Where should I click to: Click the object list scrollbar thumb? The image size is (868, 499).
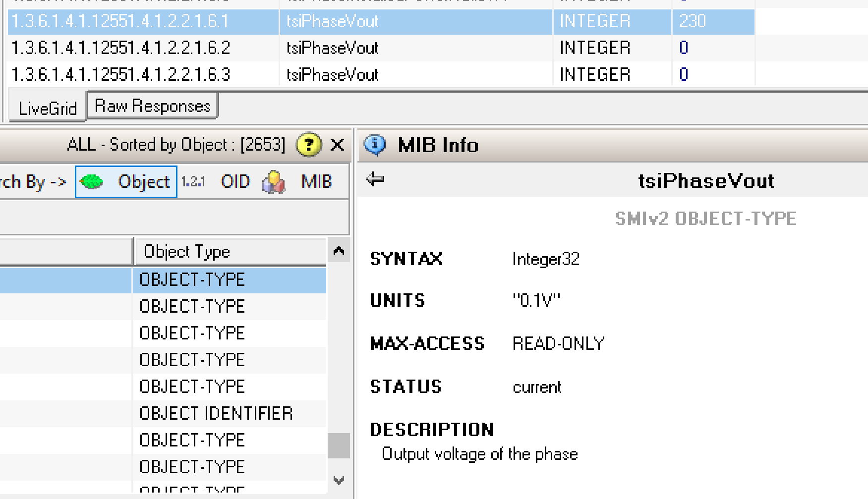pos(339,445)
